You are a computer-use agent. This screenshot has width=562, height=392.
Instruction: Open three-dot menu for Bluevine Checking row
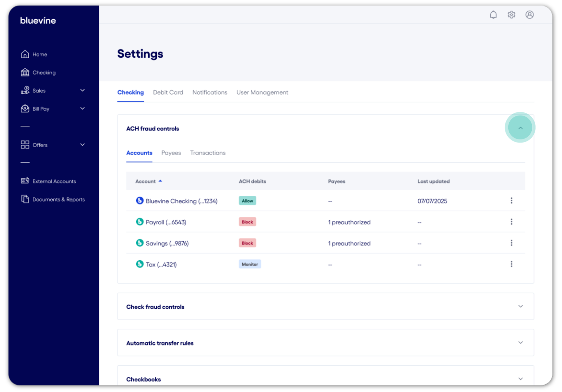[511, 201]
